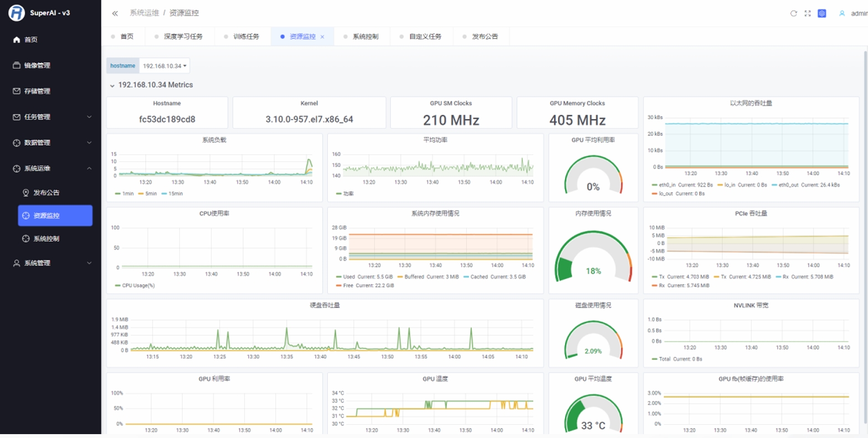Open the 以太网的吞吐量 panel title menu
868x438 pixels.
pyautogui.click(x=751, y=103)
